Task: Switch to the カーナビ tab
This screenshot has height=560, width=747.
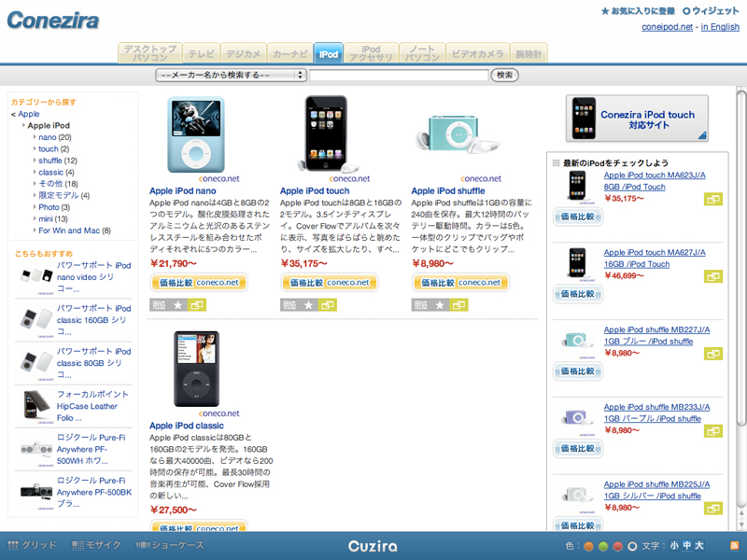Action: (290, 54)
